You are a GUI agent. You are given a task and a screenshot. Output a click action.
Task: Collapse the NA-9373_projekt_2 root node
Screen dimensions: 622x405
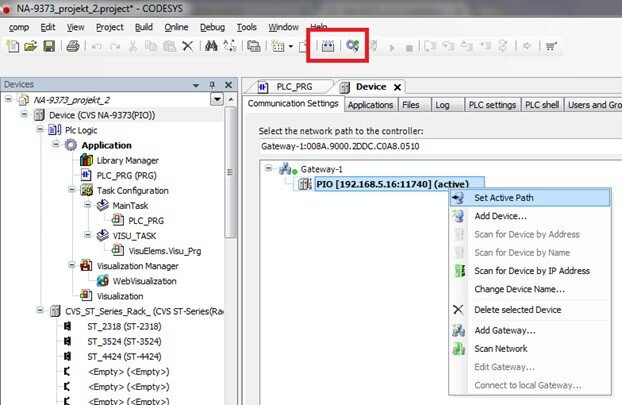(x=8, y=99)
